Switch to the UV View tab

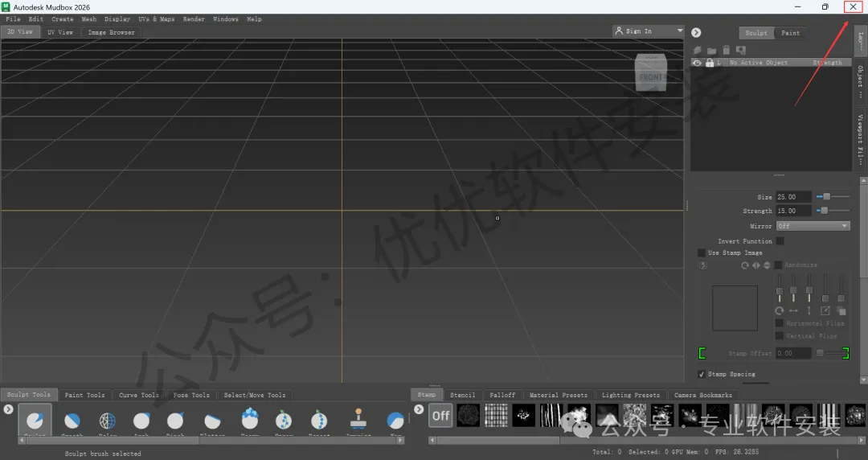tap(59, 32)
